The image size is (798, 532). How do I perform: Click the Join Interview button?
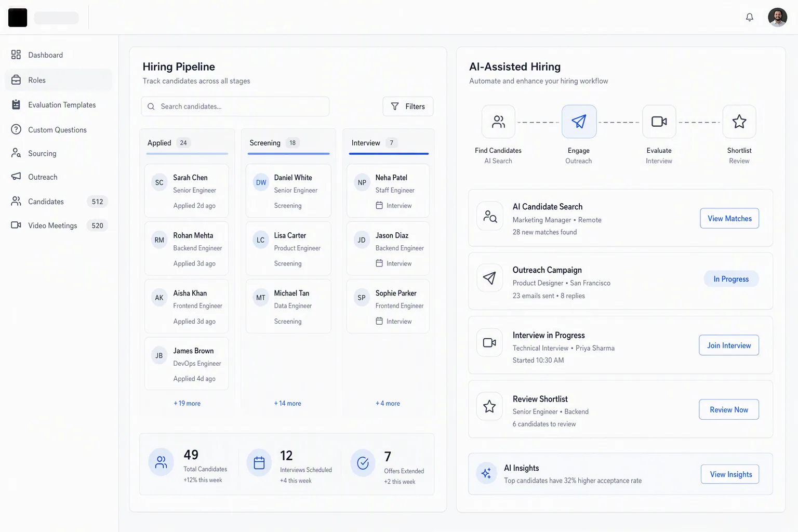[729, 345]
